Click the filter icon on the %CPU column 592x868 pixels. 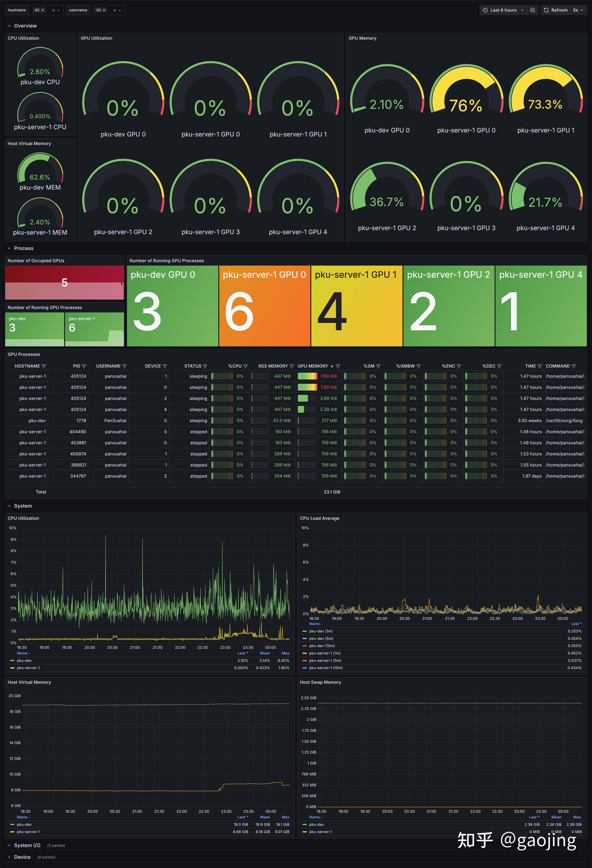click(x=246, y=366)
